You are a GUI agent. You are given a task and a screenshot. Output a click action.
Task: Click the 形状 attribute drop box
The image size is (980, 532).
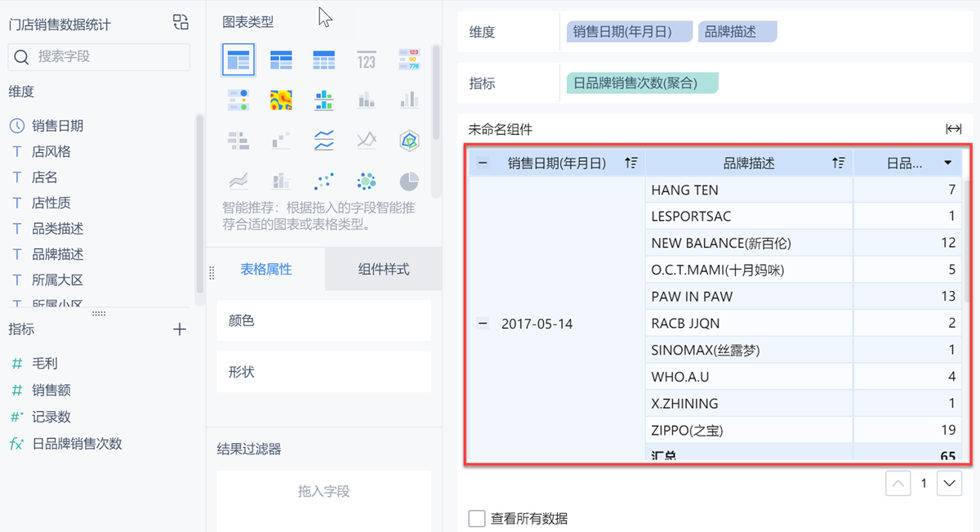click(323, 372)
